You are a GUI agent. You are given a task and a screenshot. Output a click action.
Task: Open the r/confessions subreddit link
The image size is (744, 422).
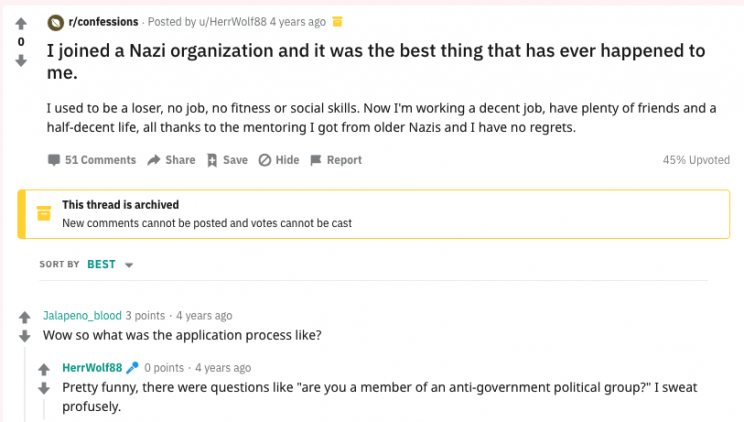coord(102,21)
